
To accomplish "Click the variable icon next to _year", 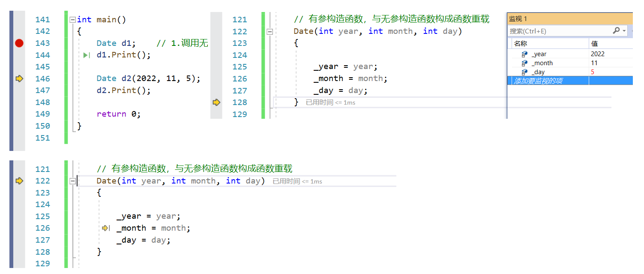I will tap(524, 54).
